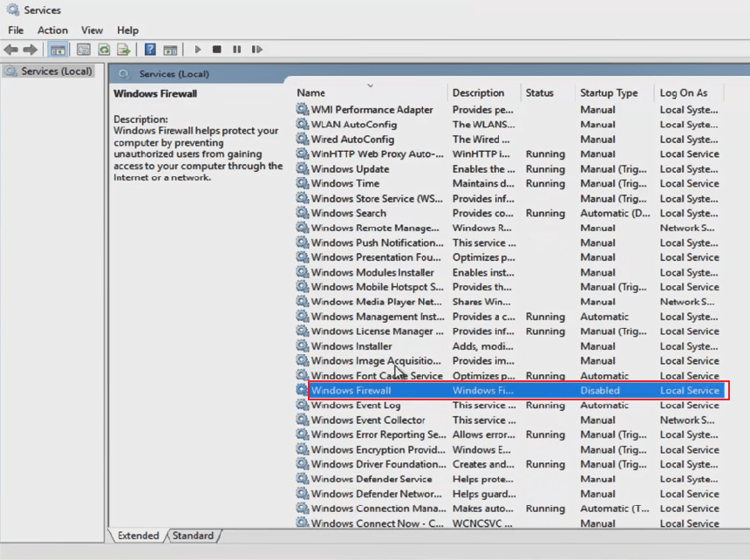
Task: Select the Windows License Manager service
Action: pyautogui.click(x=509, y=331)
